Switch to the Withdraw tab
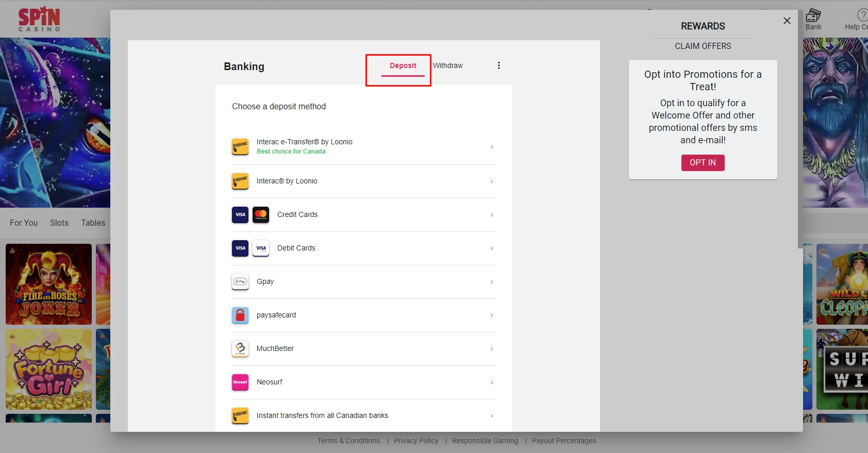The width and height of the screenshot is (868, 453). (448, 66)
